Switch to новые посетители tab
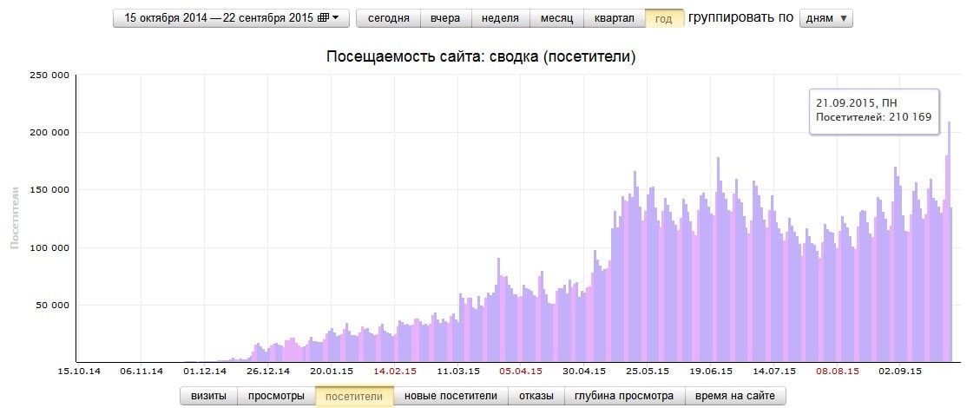The width and height of the screenshot is (980, 408). (451, 396)
